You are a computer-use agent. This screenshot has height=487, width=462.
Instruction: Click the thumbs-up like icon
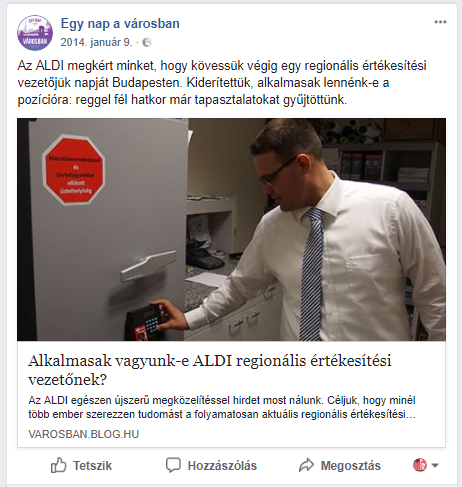click(59, 465)
